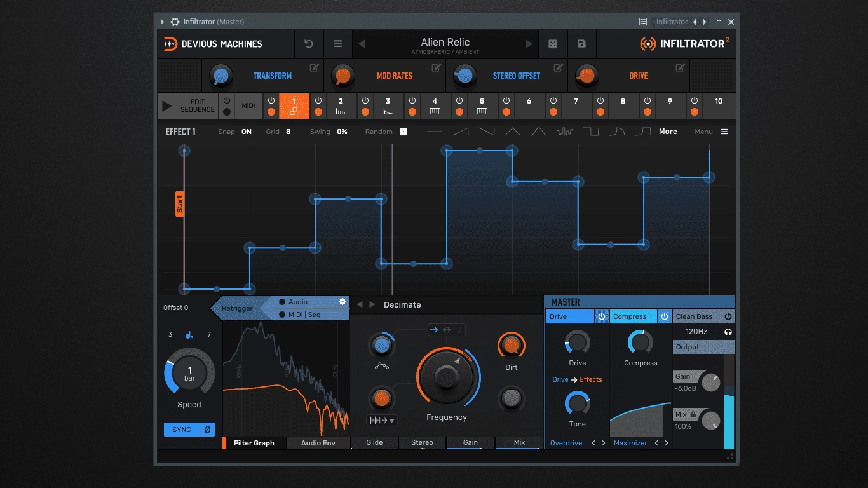Enable Audio retrigger radio option
The width and height of the screenshot is (868, 488).
click(282, 302)
